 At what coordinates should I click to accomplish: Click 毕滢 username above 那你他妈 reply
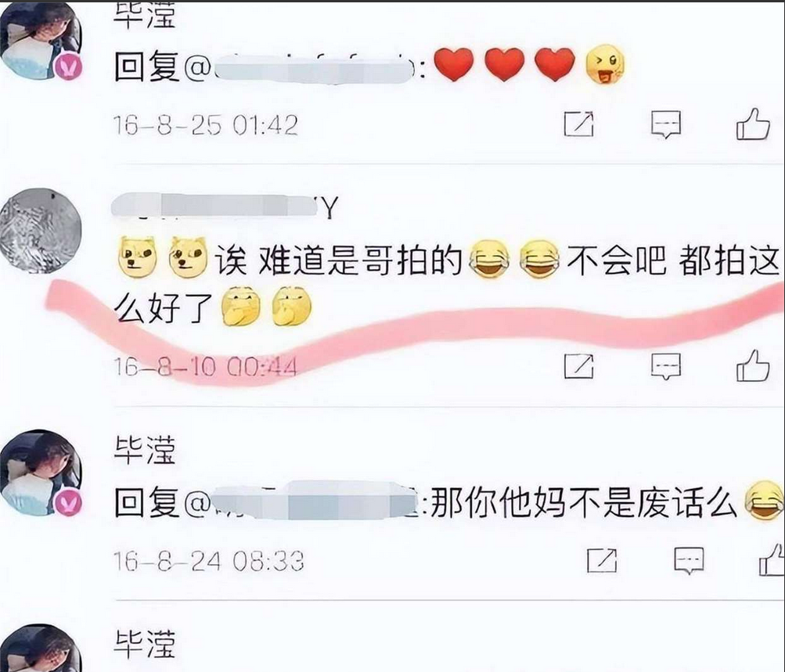(x=145, y=451)
